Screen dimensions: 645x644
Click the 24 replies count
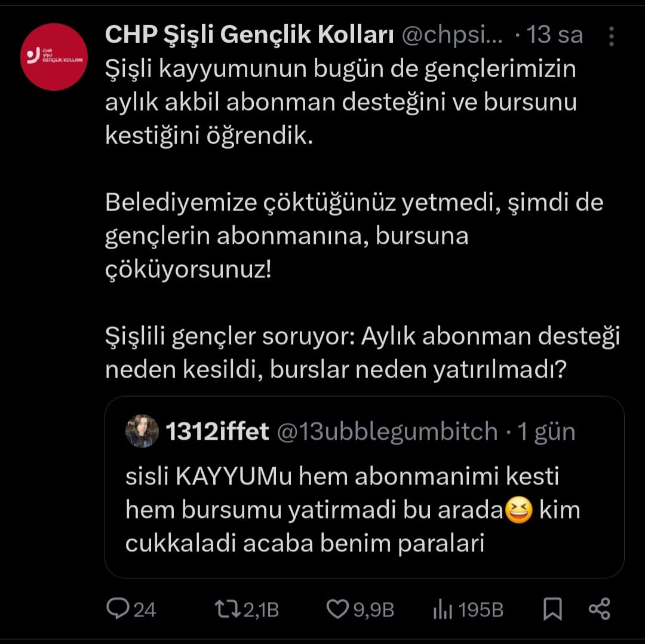tap(144, 610)
